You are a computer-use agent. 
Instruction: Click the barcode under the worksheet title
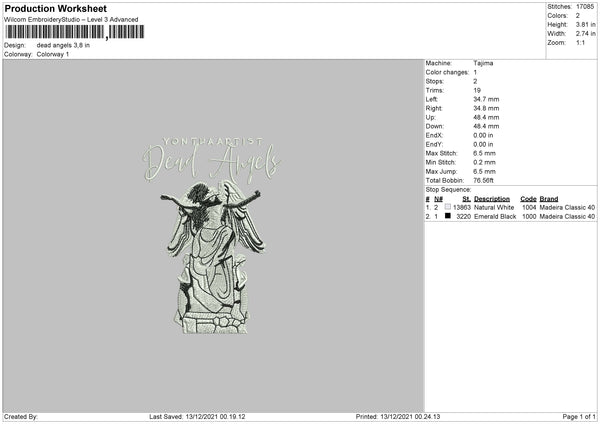coord(74,32)
